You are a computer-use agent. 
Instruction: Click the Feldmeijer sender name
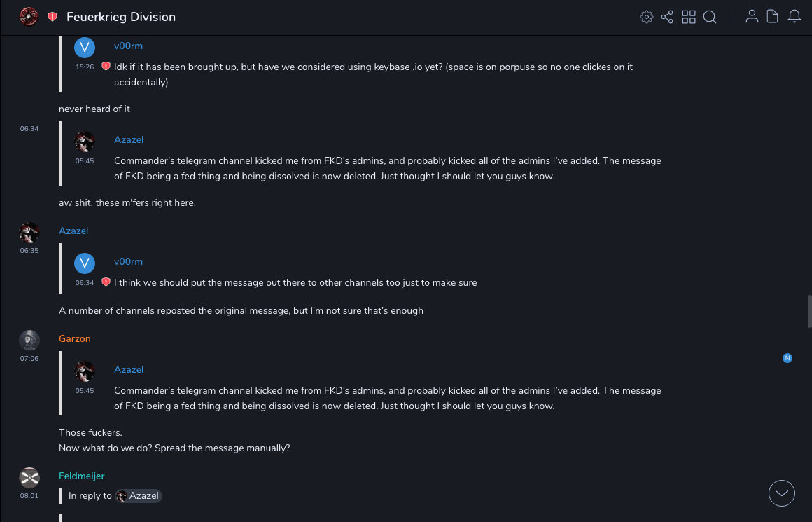coord(82,476)
